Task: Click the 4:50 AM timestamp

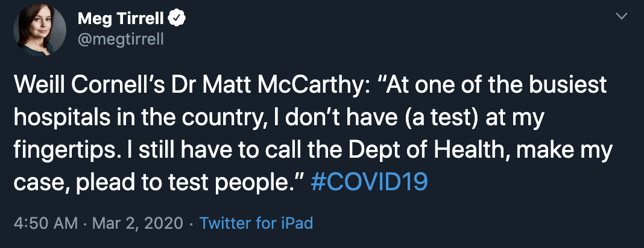Action: click(45, 224)
